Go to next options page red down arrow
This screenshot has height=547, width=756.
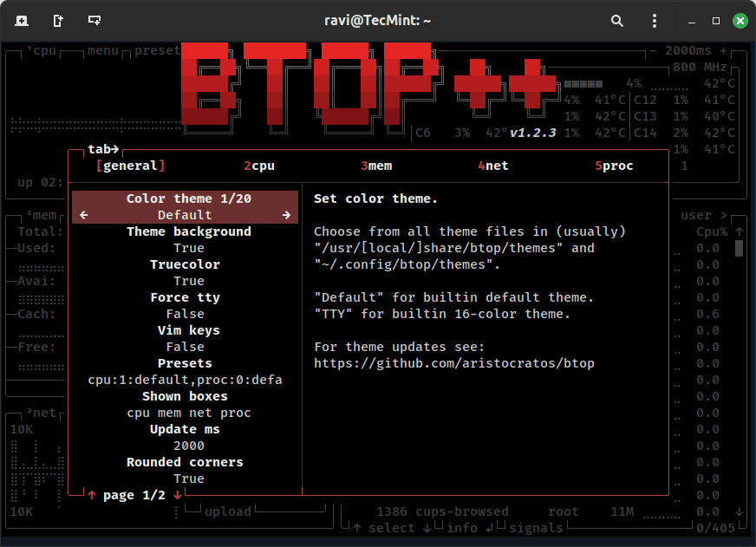178,495
